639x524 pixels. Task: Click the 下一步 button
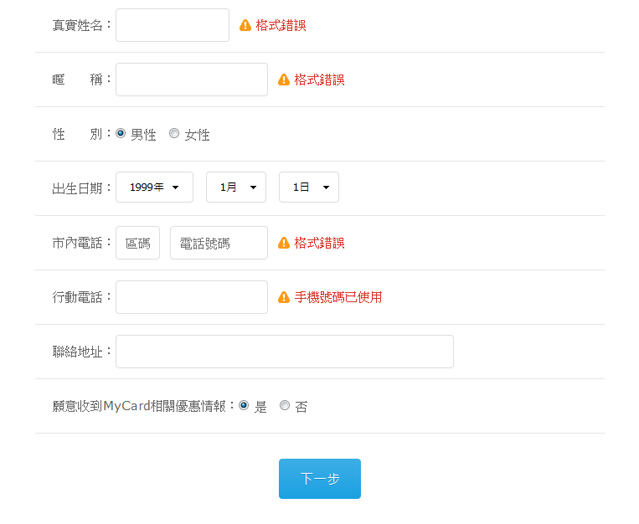[320, 479]
